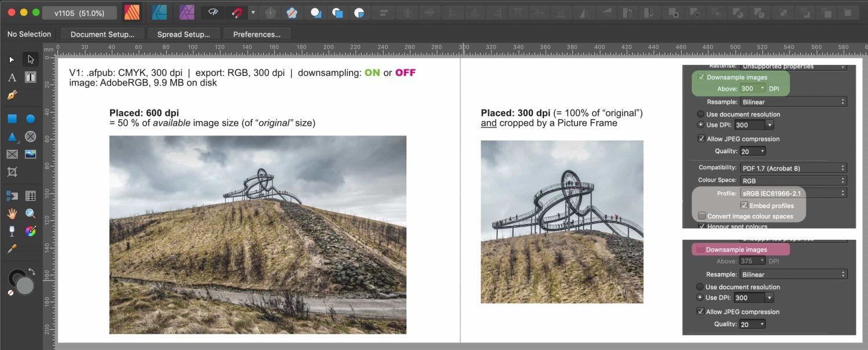Activate the Vector Crop tool
Viewport: 868px width, 350px height.
(12, 172)
